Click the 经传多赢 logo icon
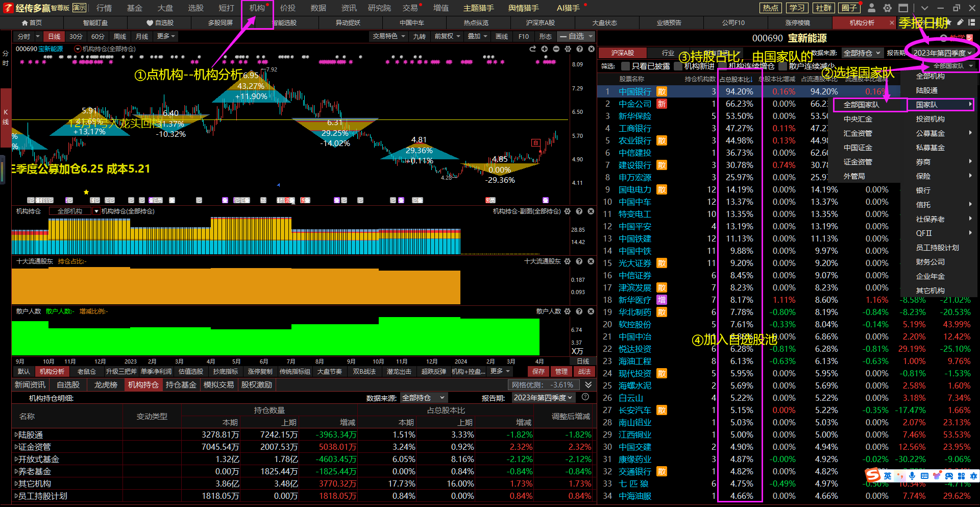This screenshot has height=507, width=980. (8, 8)
